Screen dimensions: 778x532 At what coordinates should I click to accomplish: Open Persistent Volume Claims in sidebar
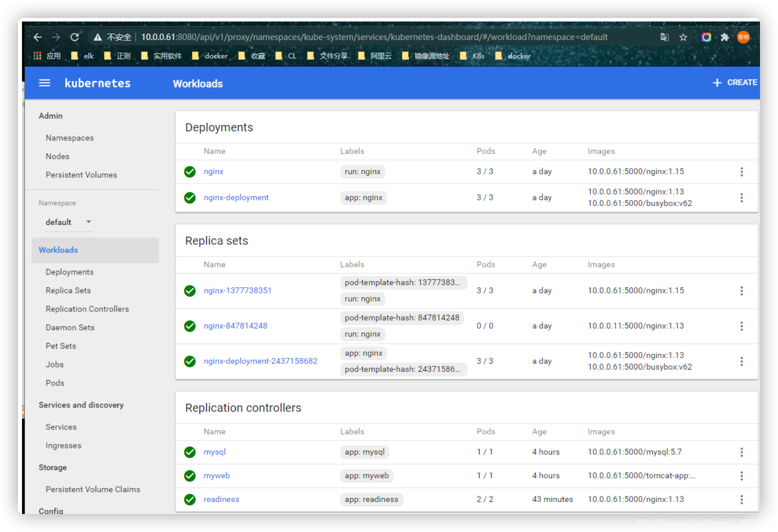(x=93, y=489)
